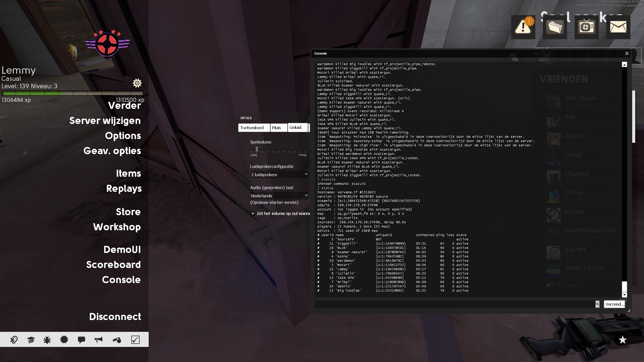Switch to the Muis options tab
644x362 pixels.
[278, 128]
